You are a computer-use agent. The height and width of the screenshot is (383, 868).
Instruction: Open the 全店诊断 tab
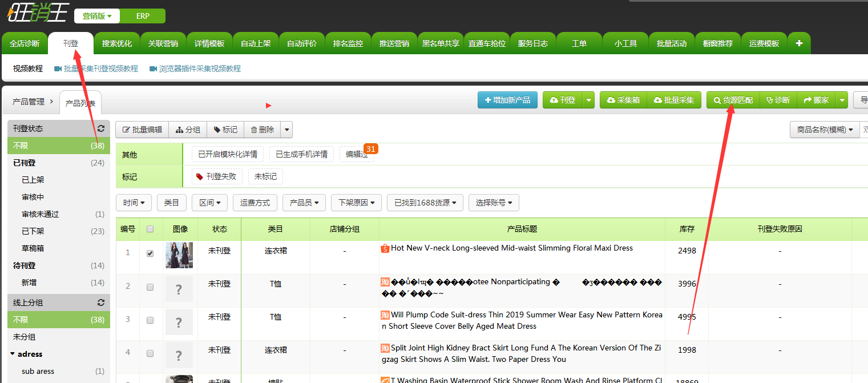point(25,43)
